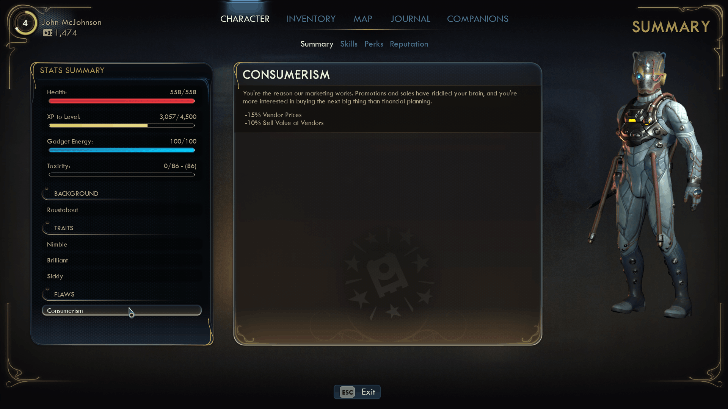Switch to the Map tab
728x409 pixels.
[363, 19]
